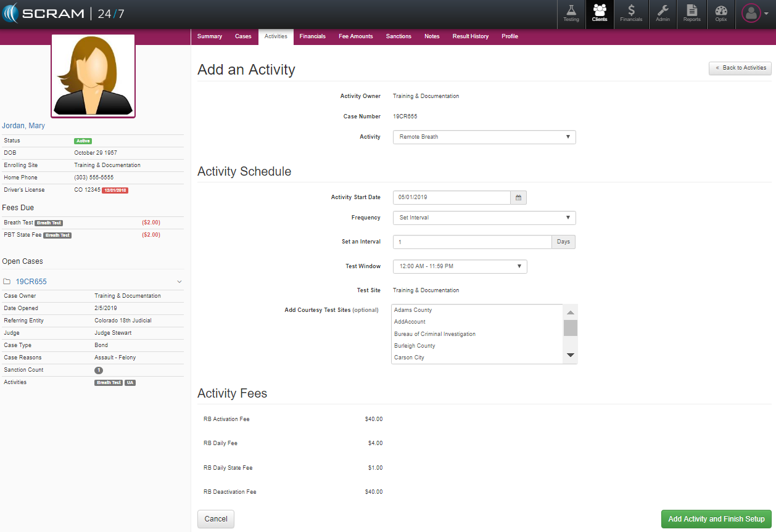This screenshot has height=532, width=776.
Task: Open the Activity dropdown showing Remote Breath
Action: [x=484, y=137]
